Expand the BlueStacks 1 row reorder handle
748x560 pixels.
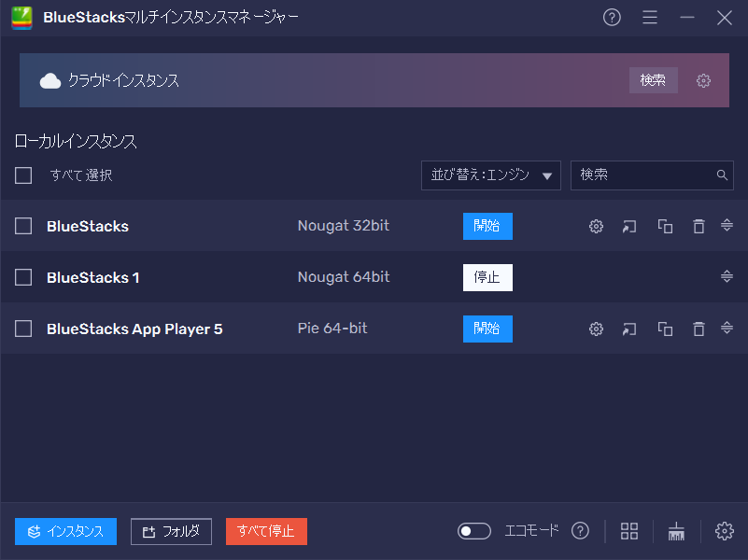pos(727,277)
